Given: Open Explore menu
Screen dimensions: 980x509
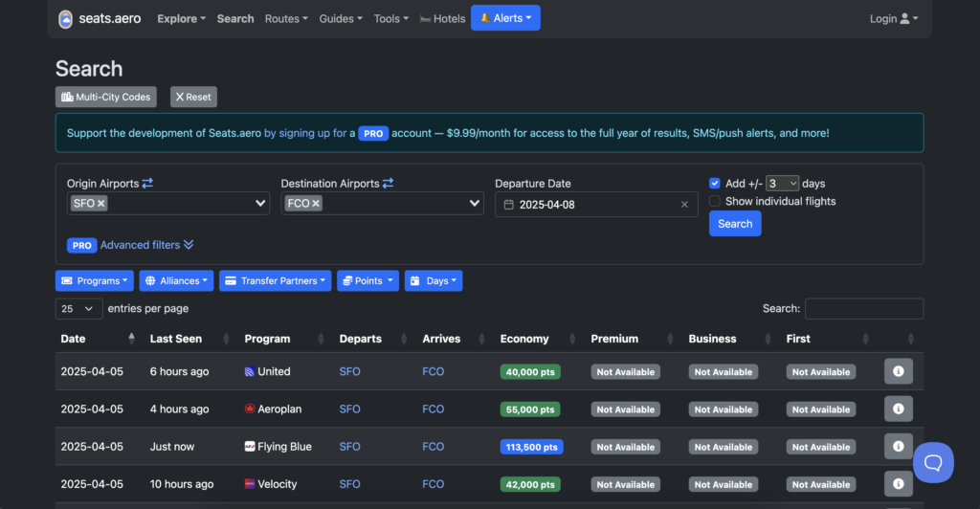Looking at the screenshot, I should click(x=181, y=19).
